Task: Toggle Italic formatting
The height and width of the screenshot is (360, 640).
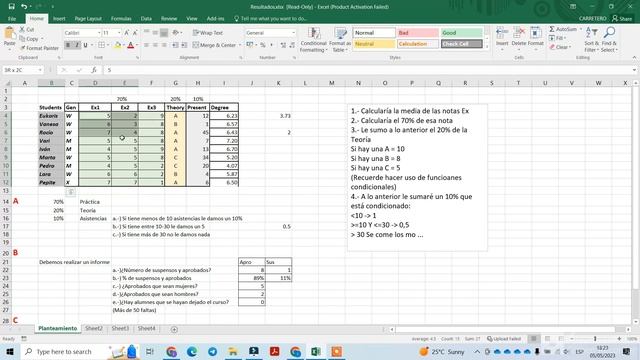Action: click(x=76, y=45)
